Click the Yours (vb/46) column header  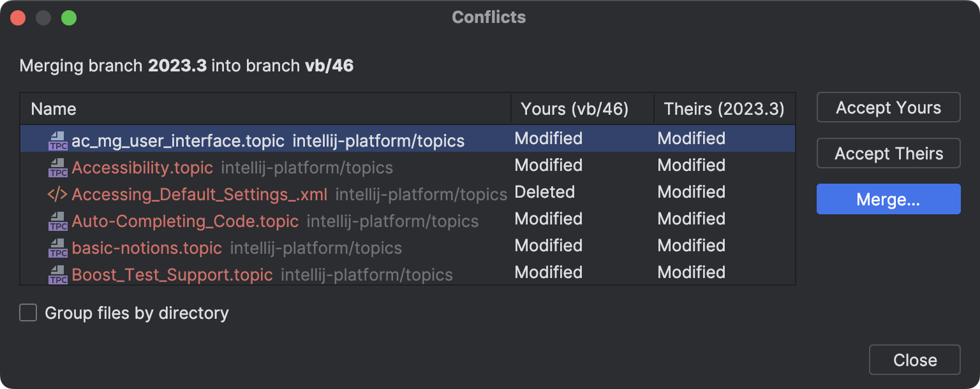pyautogui.click(x=573, y=108)
